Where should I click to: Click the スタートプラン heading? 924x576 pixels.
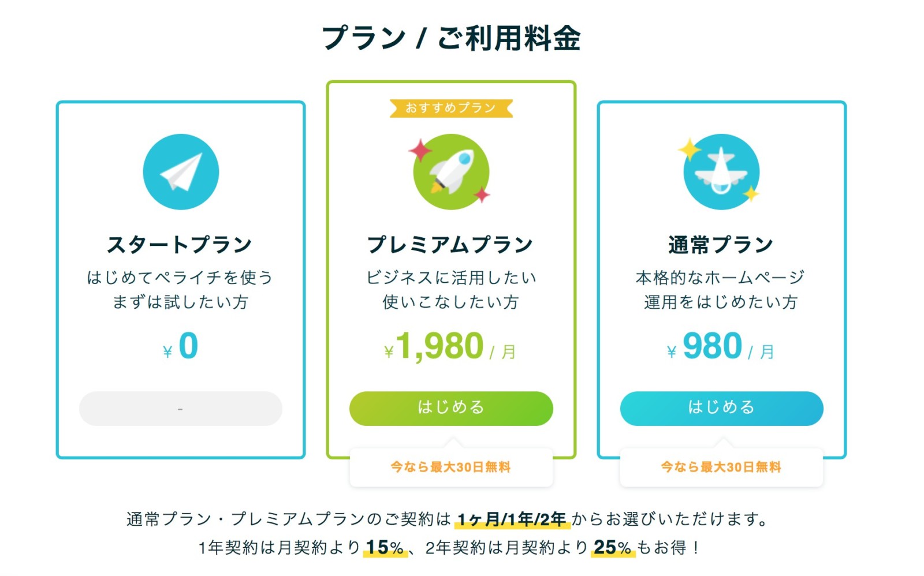180,245
